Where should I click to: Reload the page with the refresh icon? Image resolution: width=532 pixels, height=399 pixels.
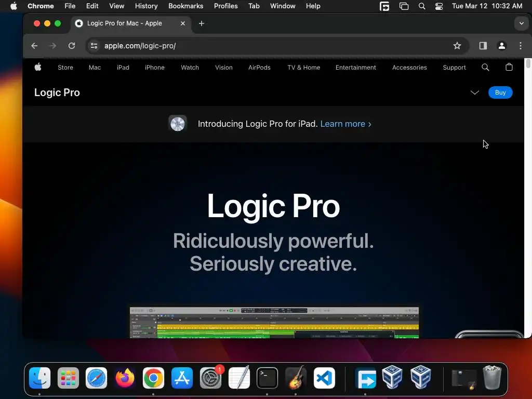(x=72, y=46)
